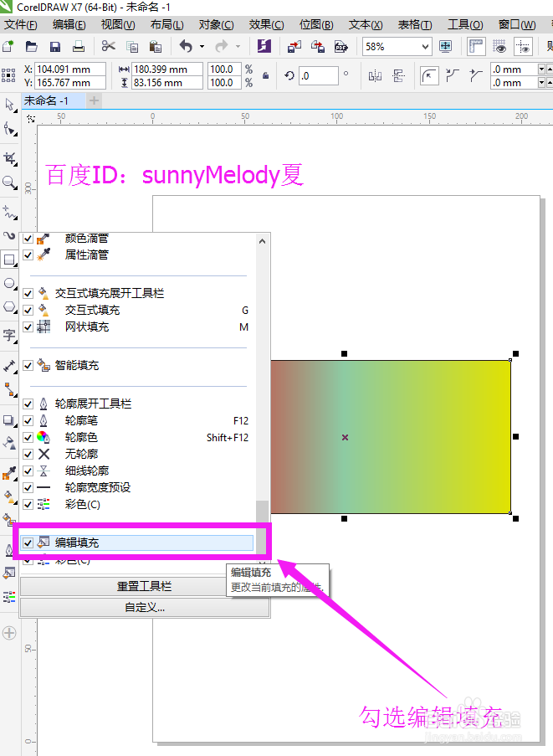
Task: Click the rotation angle field
Action: (x=319, y=75)
